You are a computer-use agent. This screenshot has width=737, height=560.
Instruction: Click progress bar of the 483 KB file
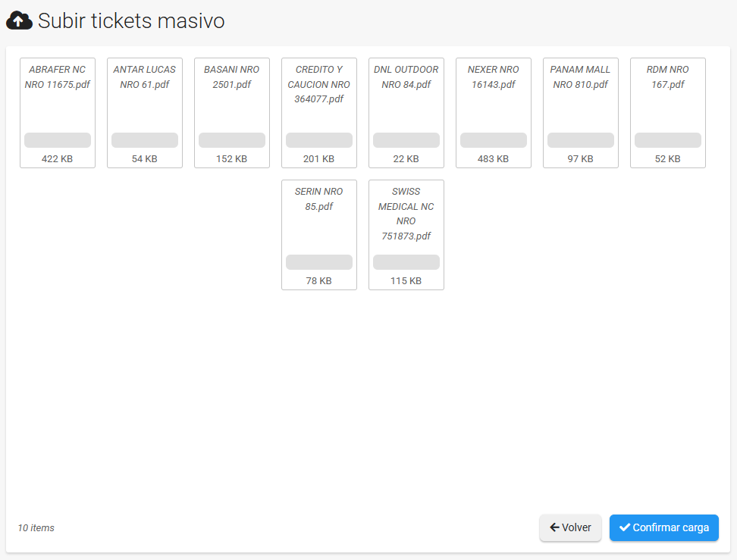[x=494, y=140]
